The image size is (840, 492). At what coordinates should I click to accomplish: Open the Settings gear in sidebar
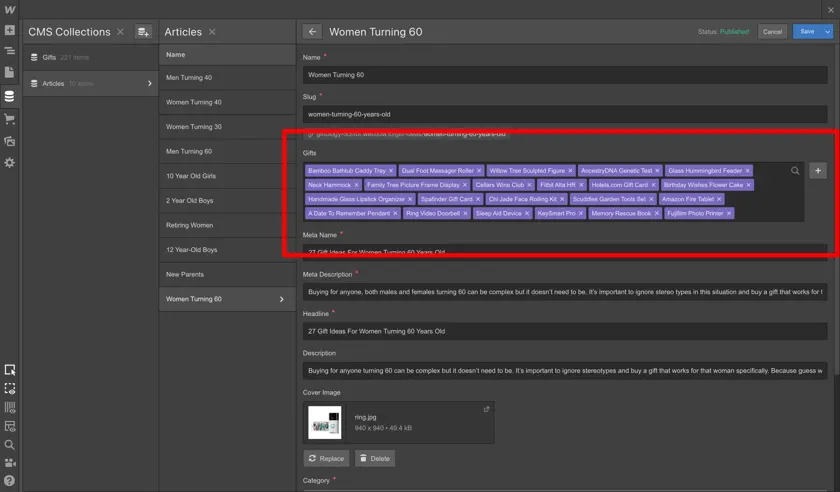pos(10,162)
